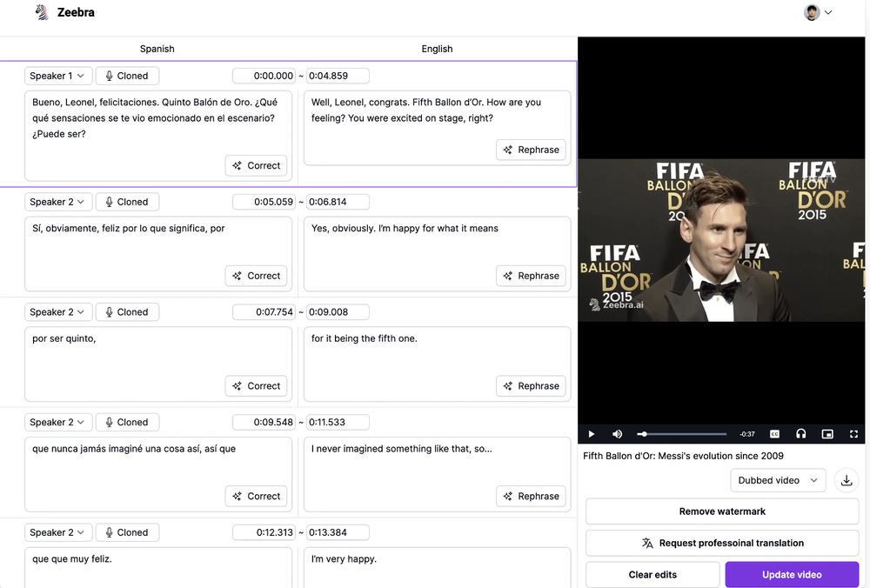870x588 pixels.
Task: Edit Spanish text 'por ser quinto,'
Action: click(x=158, y=364)
